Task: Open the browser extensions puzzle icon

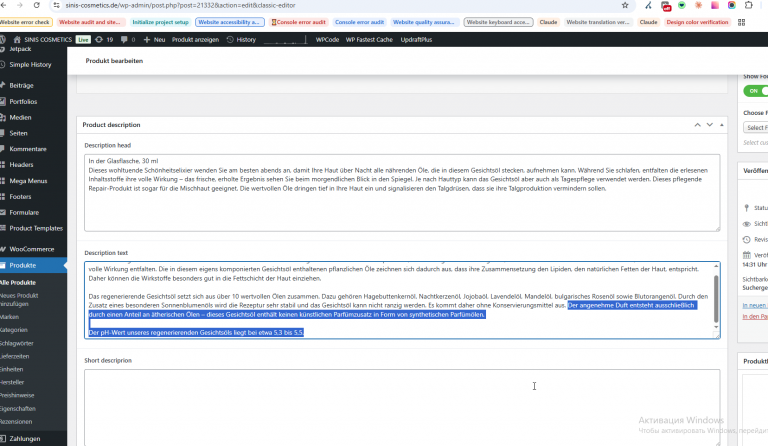Action: pyautogui.click(x=748, y=5)
